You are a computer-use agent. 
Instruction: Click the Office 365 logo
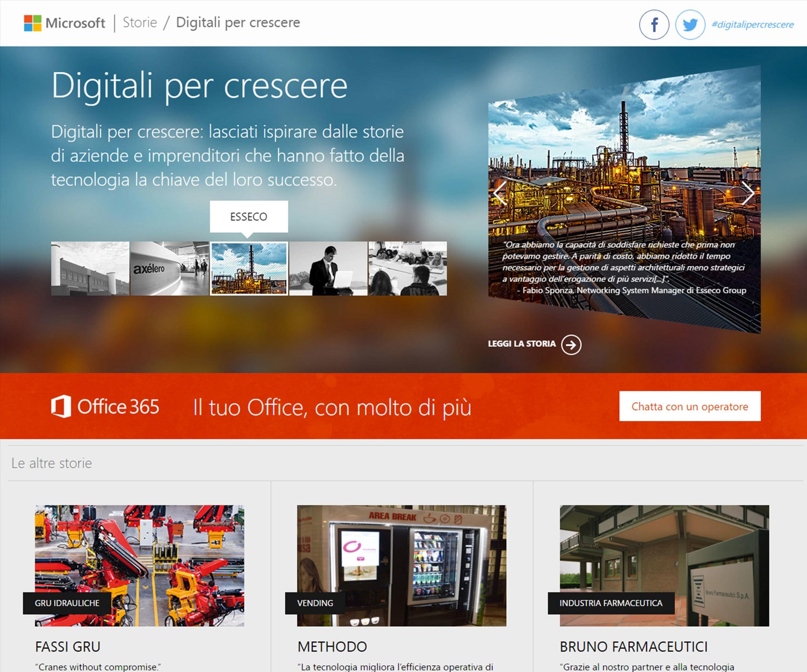click(x=105, y=406)
